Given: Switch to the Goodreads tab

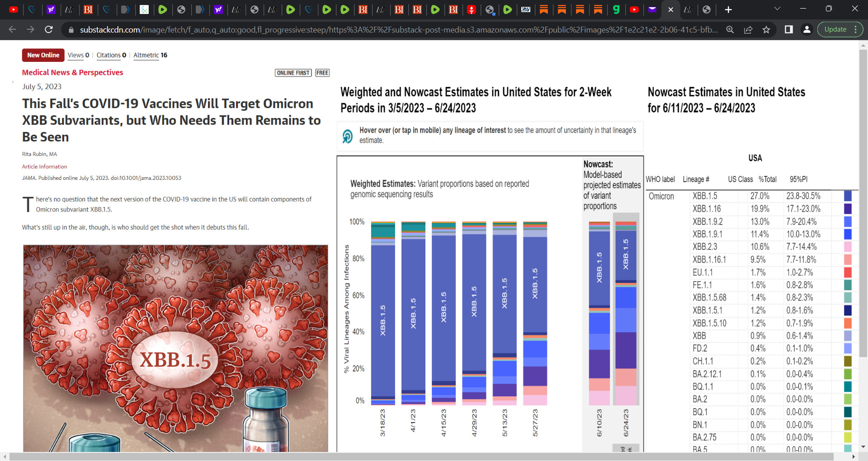Looking at the screenshot, I should tap(616, 9).
